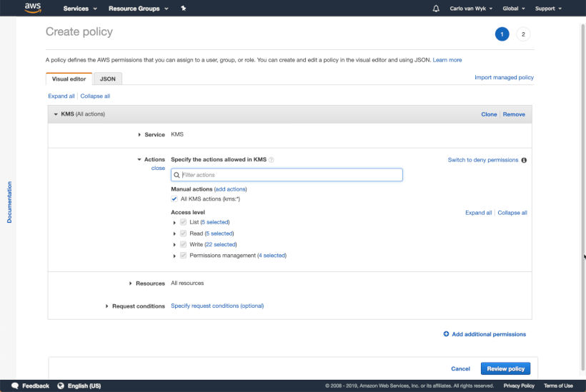Collapse all access levels link
Image resolution: width=586 pixels, height=392 pixels.
pos(512,213)
